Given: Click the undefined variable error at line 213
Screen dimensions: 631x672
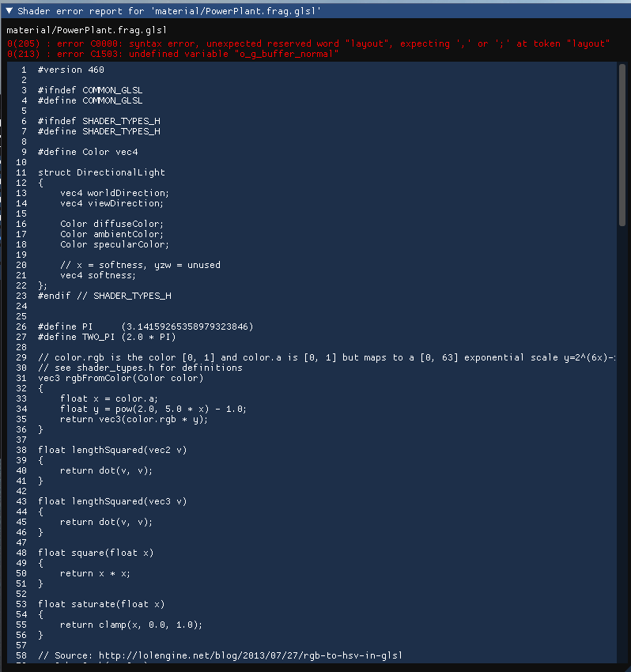Looking at the screenshot, I should point(172,54).
